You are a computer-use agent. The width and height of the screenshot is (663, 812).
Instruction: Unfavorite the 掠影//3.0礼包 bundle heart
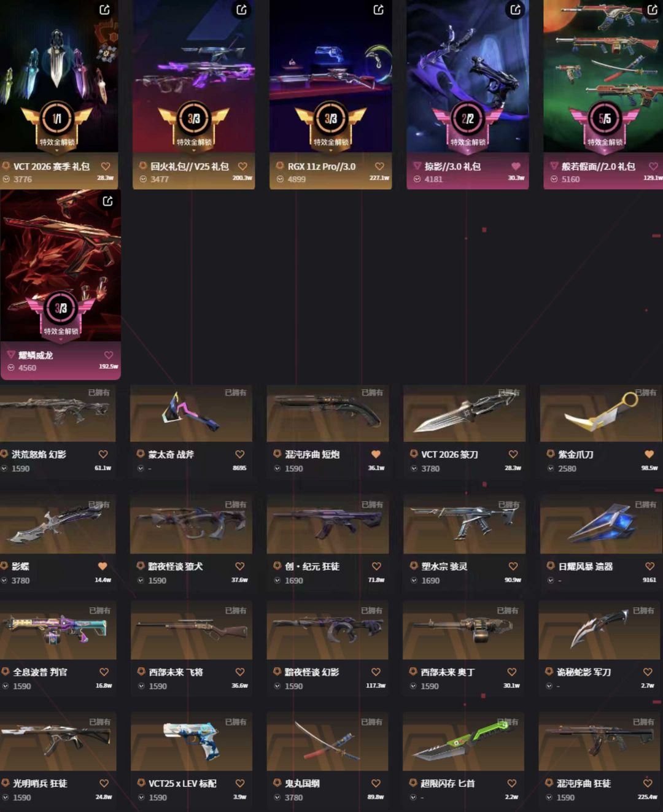pyautogui.click(x=516, y=166)
